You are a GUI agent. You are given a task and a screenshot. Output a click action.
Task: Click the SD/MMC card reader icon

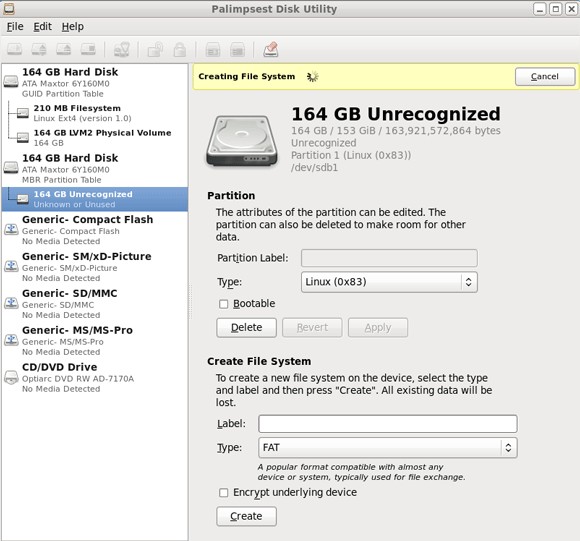point(11,303)
